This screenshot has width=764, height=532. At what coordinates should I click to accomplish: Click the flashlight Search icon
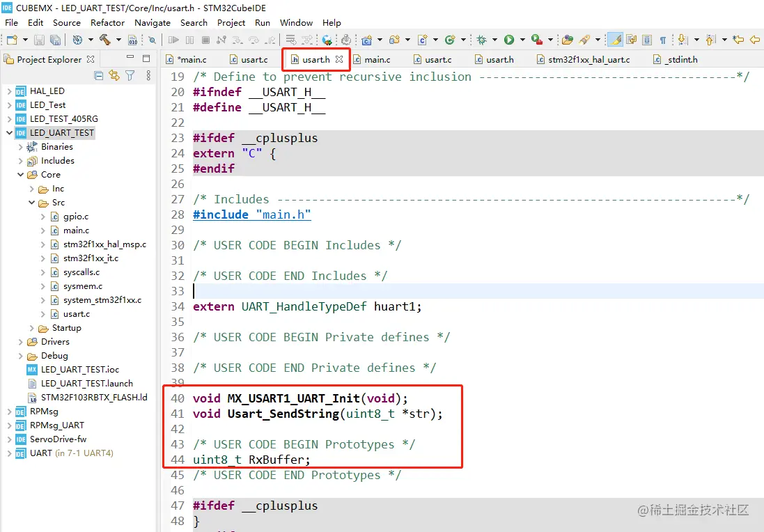click(x=584, y=40)
